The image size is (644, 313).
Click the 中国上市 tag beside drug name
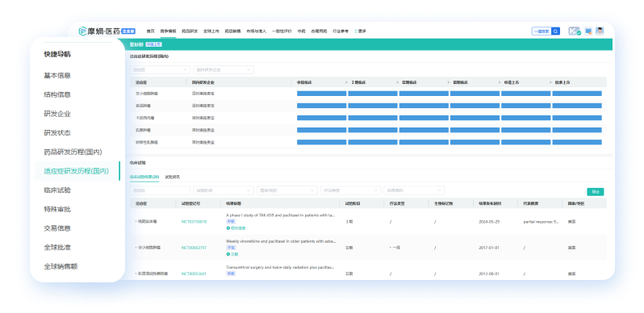[x=153, y=44]
